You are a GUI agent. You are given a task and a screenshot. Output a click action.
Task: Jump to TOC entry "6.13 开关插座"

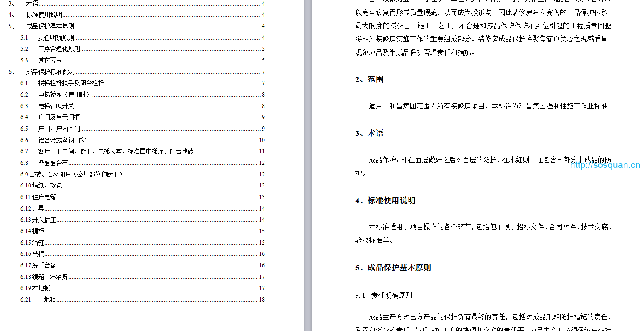pos(44,220)
